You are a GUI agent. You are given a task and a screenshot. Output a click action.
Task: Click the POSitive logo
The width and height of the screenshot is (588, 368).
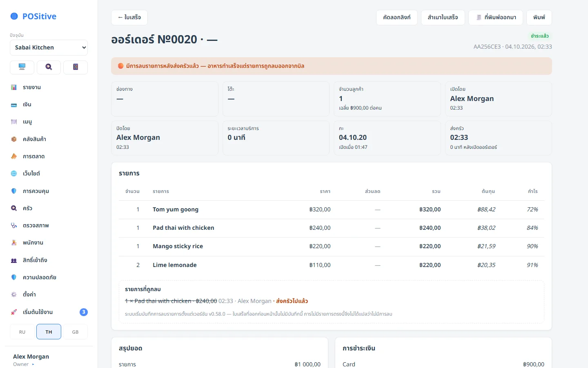click(33, 16)
